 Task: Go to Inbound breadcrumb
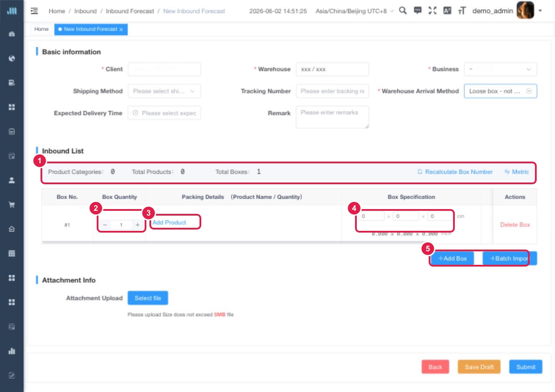click(85, 11)
